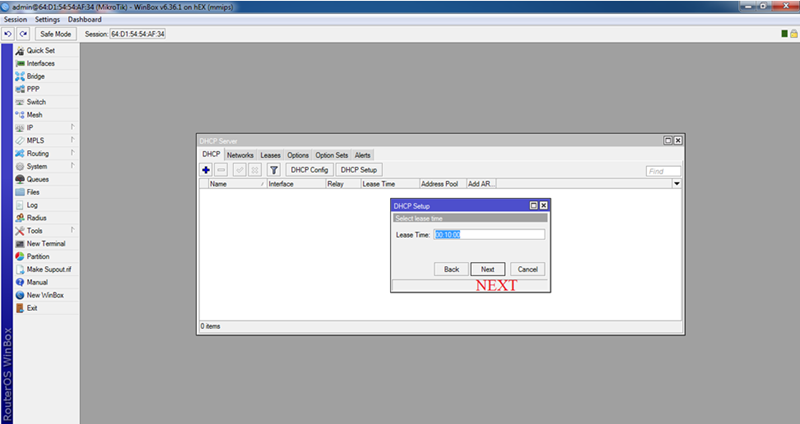Open the Log viewer
The width and height of the screenshot is (800, 424).
click(x=32, y=205)
